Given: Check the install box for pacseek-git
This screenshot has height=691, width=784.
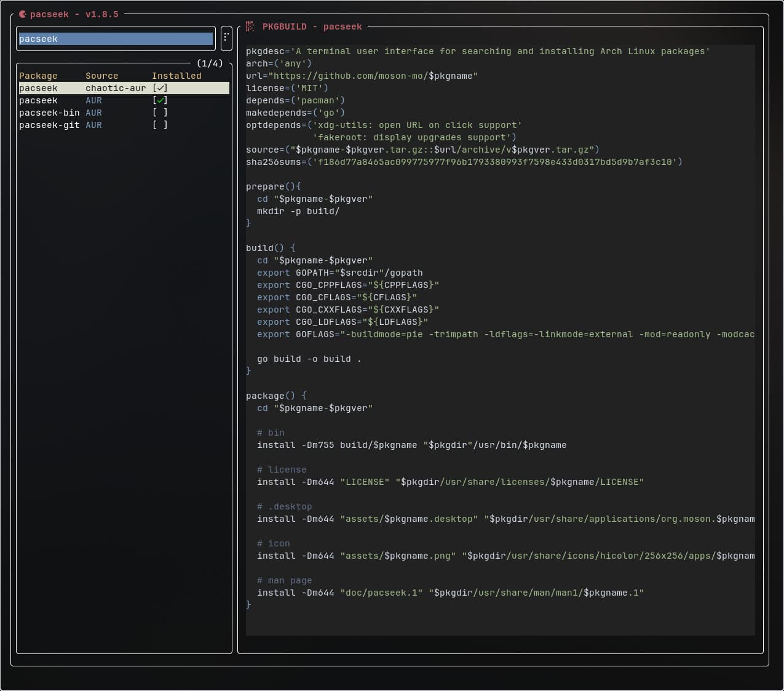Looking at the screenshot, I should [x=160, y=125].
